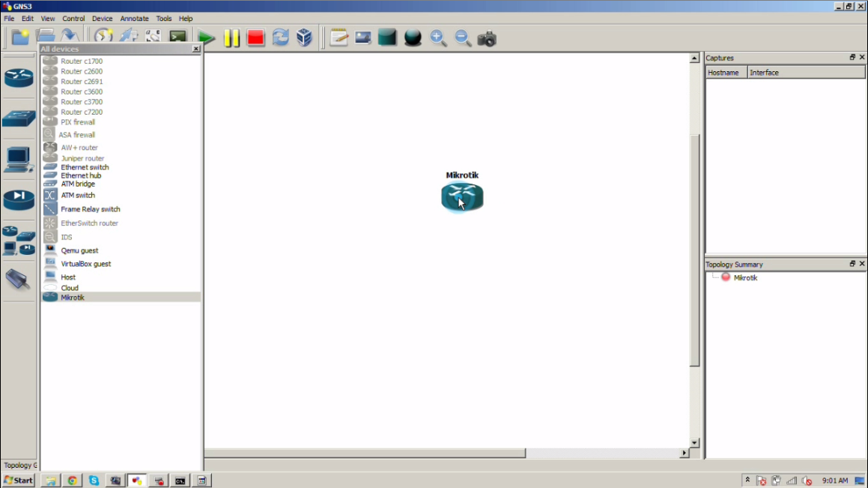The width and height of the screenshot is (868, 488).
Task: Float the Captures panel
Action: click(x=852, y=57)
